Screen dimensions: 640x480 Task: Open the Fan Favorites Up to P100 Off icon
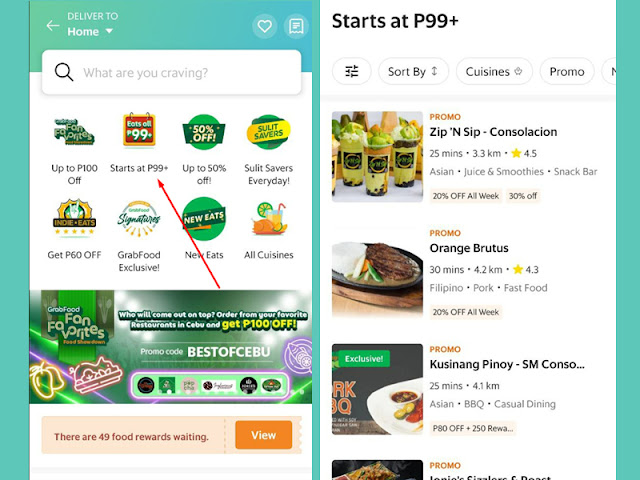click(x=74, y=132)
